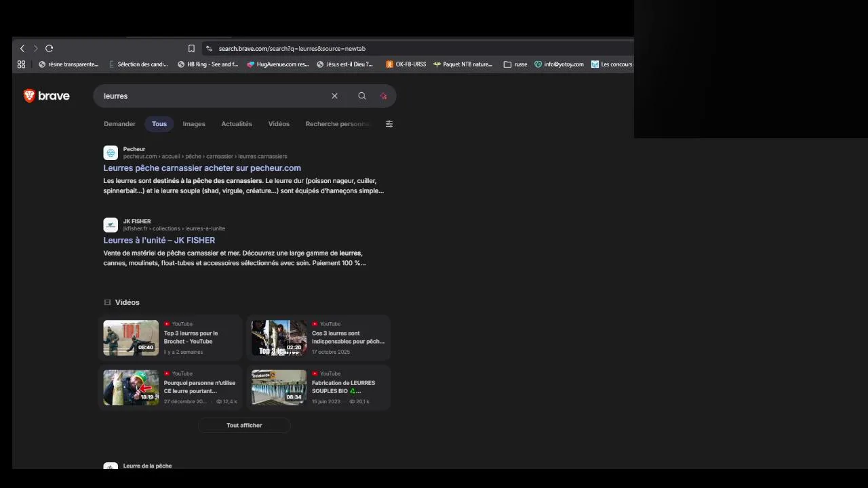Click the JK FISHER site favicon
868x488 pixels.
pyautogui.click(x=111, y=225)
